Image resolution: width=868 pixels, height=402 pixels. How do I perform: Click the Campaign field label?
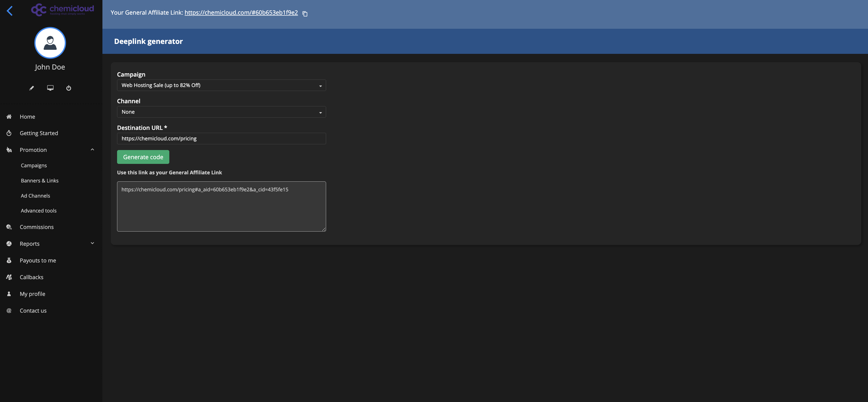131,74
